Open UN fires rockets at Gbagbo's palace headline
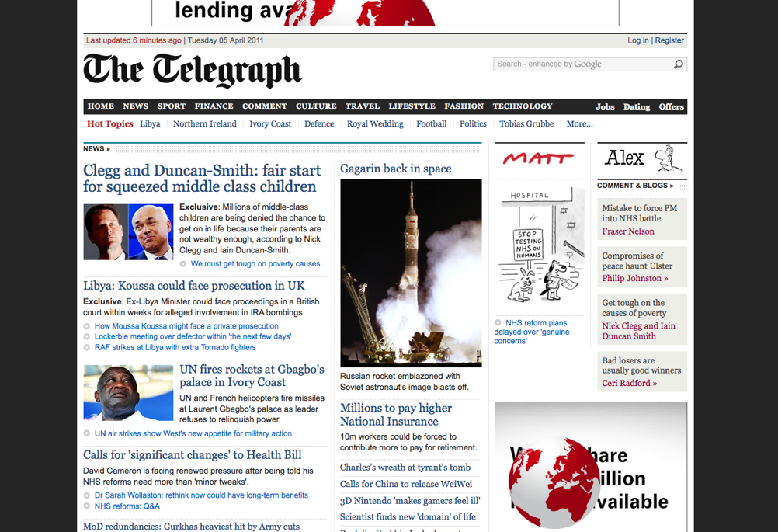The width and height of the screenshot is (778, 532). 252,376
